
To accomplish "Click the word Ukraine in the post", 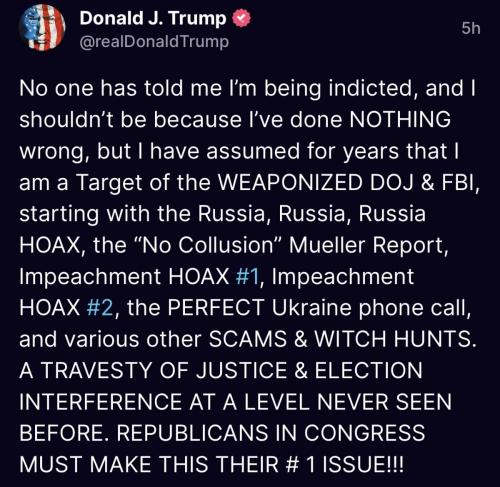I will click(x=311, y=307).
